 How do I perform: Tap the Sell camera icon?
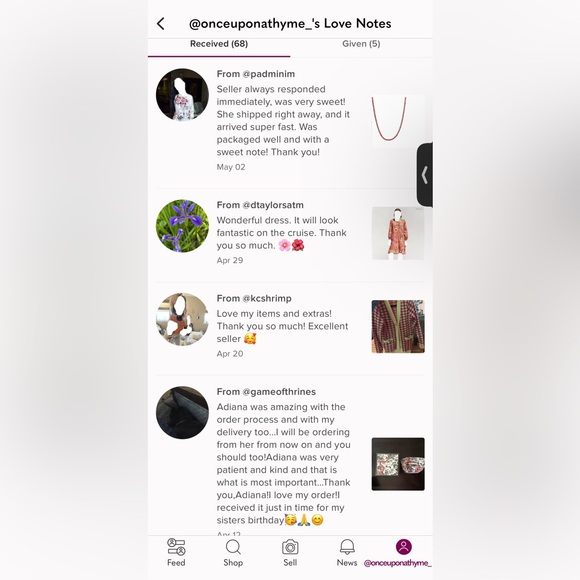click(290, 547)
